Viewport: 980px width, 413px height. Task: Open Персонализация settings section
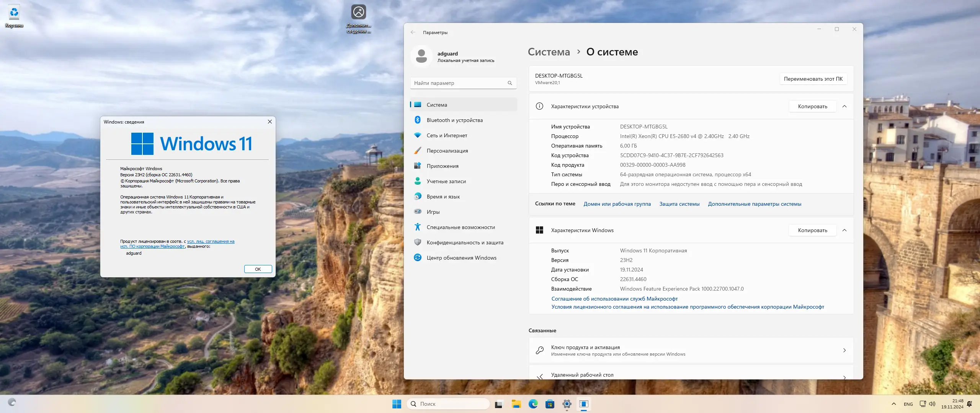[447, 151]
